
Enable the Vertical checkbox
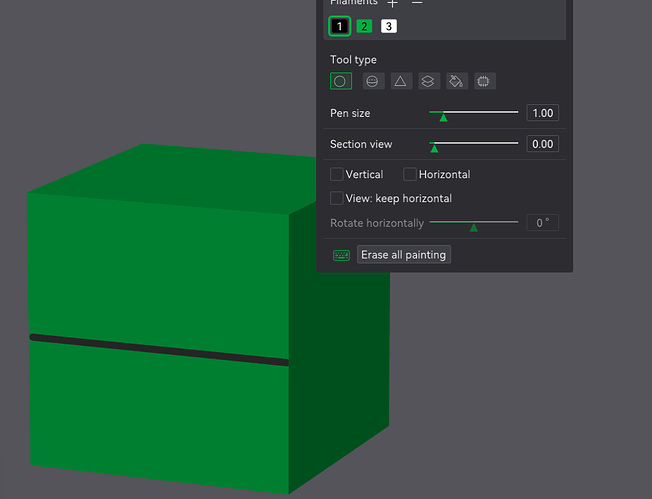coord(336,174)
